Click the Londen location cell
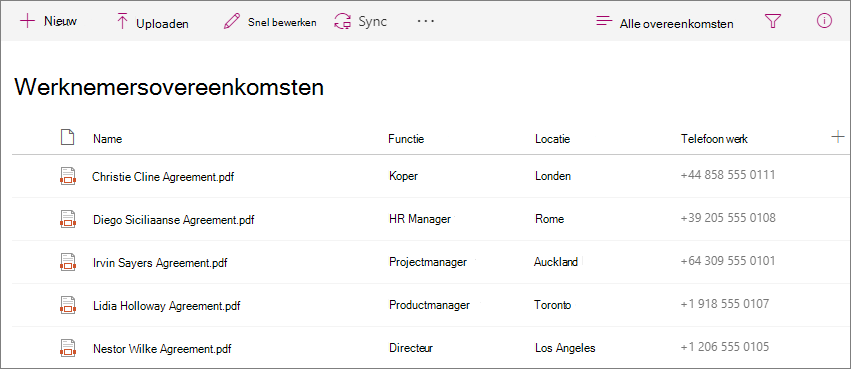The height and width of the screenshot is (369, 851). click(x=553, y=176)
